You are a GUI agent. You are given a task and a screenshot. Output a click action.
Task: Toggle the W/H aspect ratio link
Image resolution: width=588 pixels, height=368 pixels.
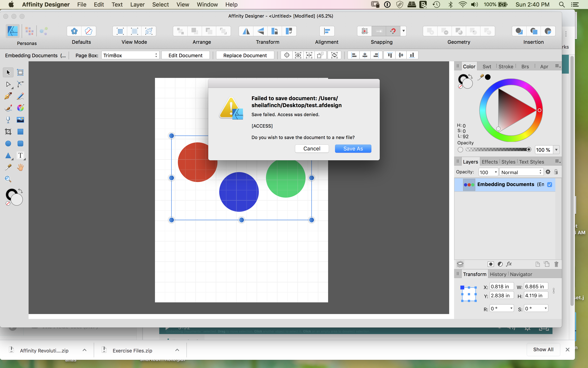[554, 291]
